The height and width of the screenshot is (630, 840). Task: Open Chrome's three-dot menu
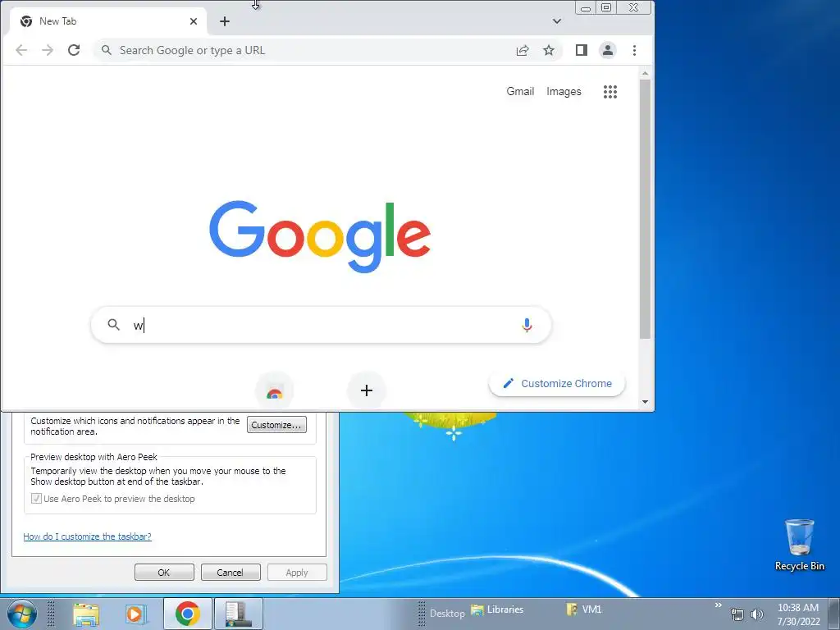634,50
